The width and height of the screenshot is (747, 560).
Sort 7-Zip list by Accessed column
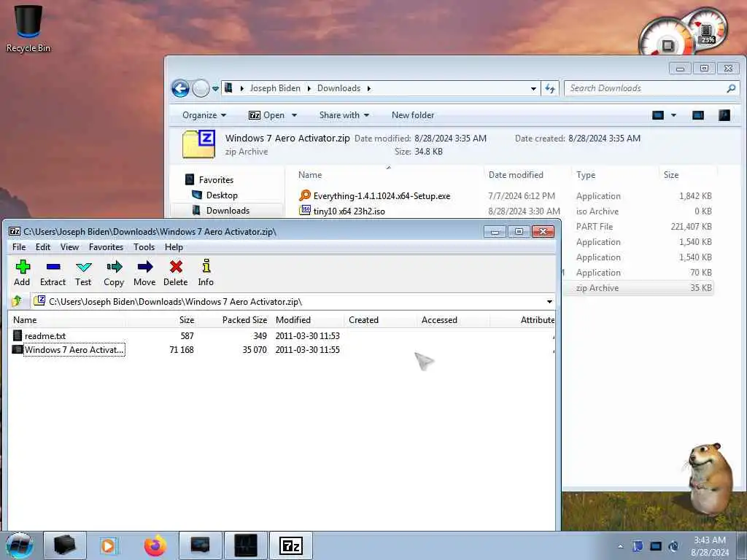pos(453,320)
